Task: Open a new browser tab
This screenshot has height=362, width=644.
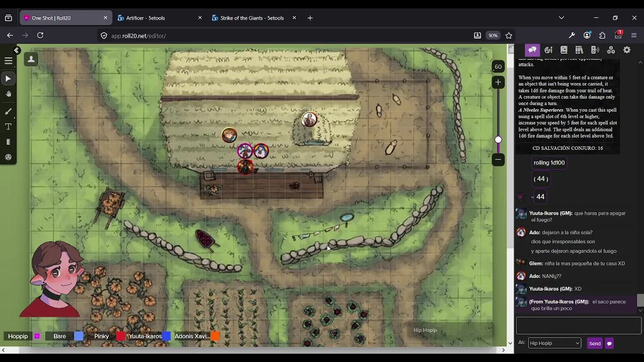Action: 310,18
